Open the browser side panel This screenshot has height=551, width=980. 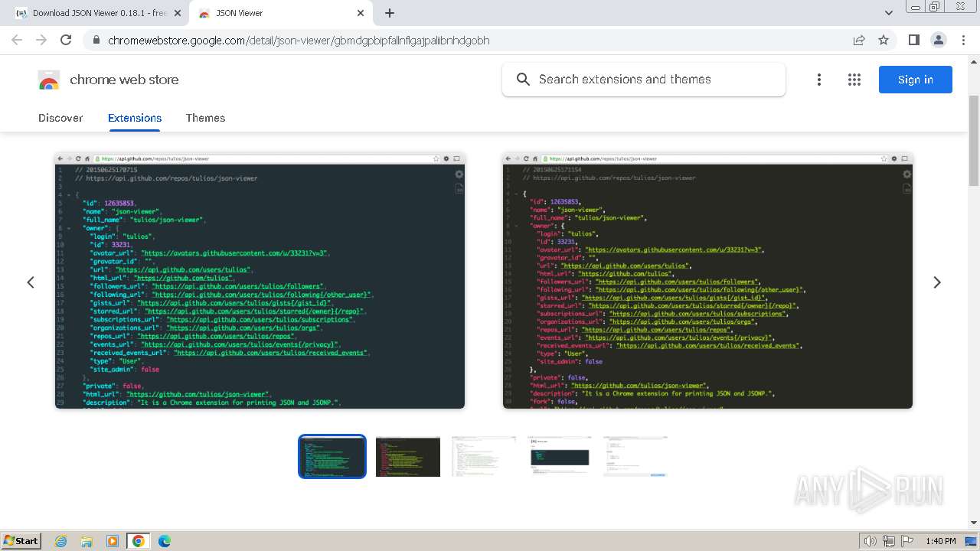pos(913,40)
